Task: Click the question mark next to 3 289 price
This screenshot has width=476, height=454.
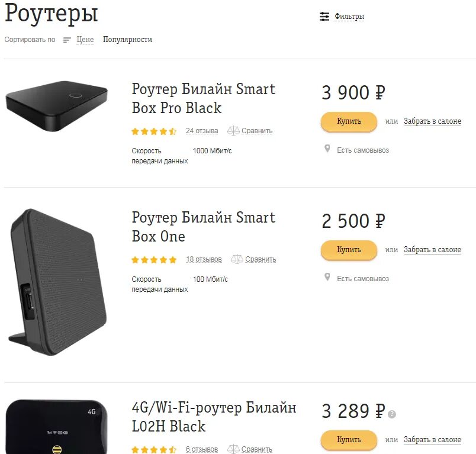Action: click(x=392, y=414)
